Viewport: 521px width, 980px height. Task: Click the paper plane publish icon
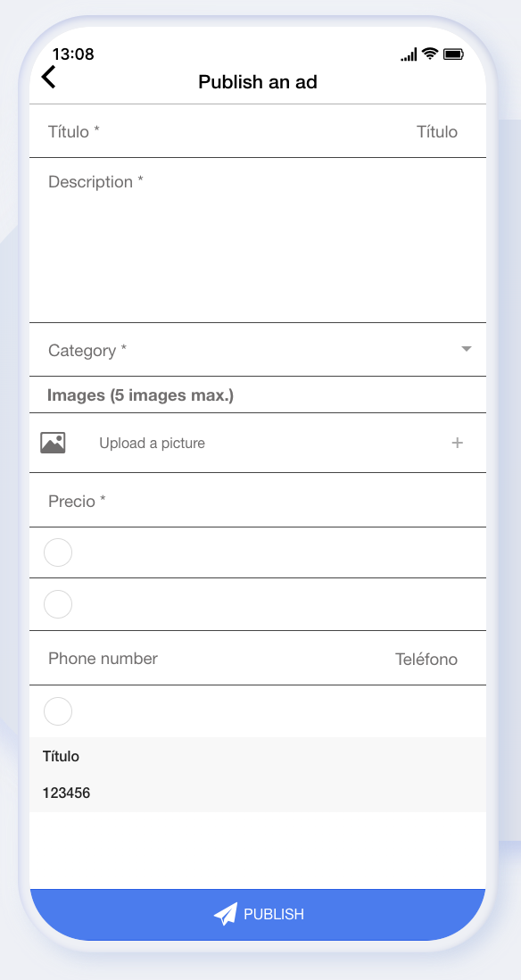coord(226,914)
